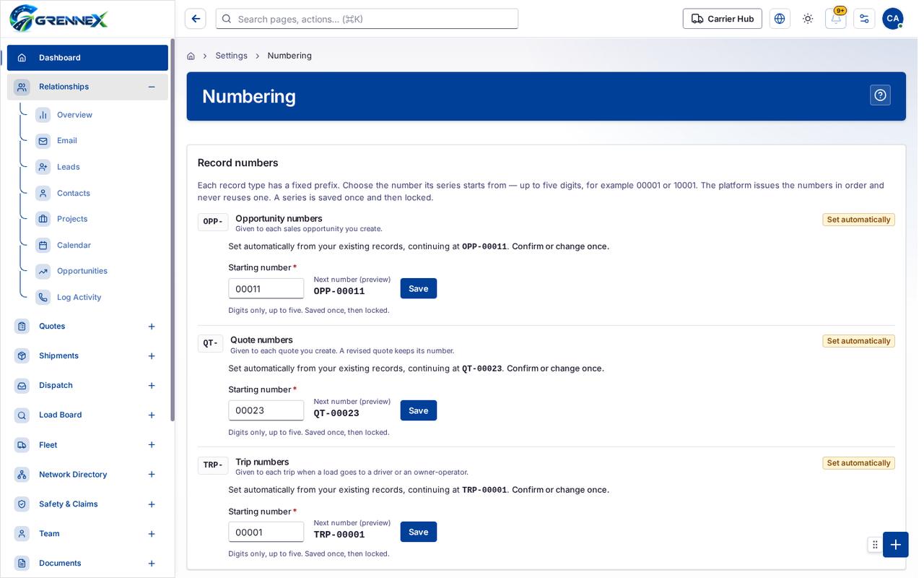Open the sliders preferences icon
The height and width of the screenshot is (578, 924).
click(864, 19)
